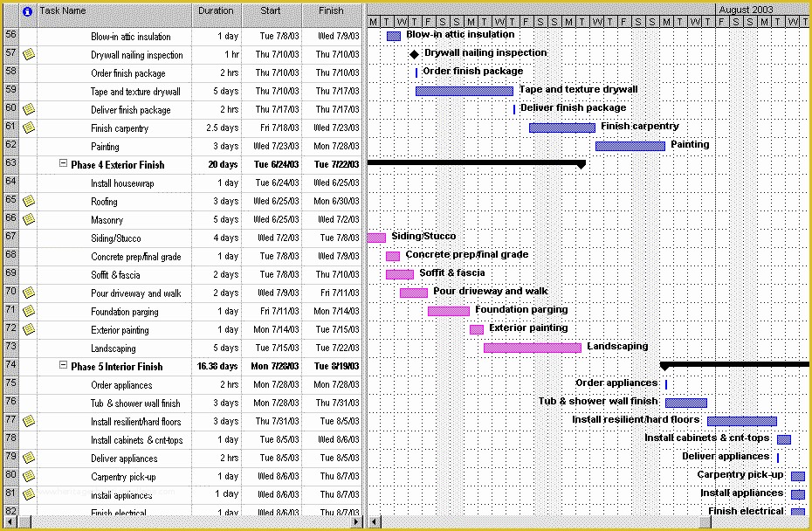Click the notes indicator for Pour driveway and walk
Screen dimensions: 812x531
[x=29, y=293]
